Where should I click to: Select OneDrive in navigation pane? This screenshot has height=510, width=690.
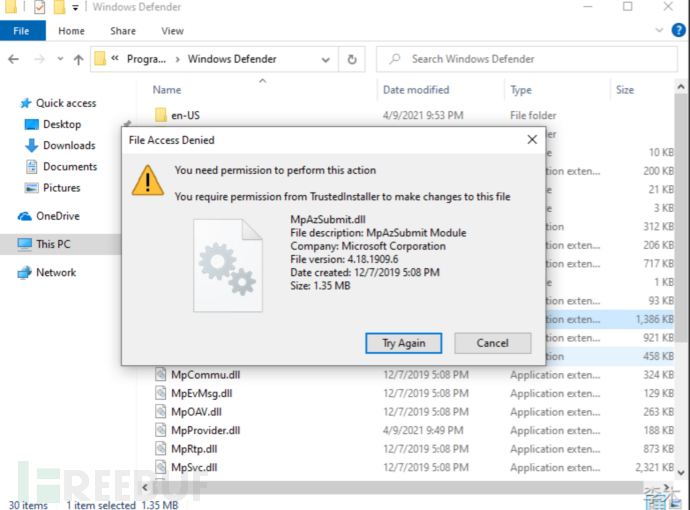[x=58, y=216]
